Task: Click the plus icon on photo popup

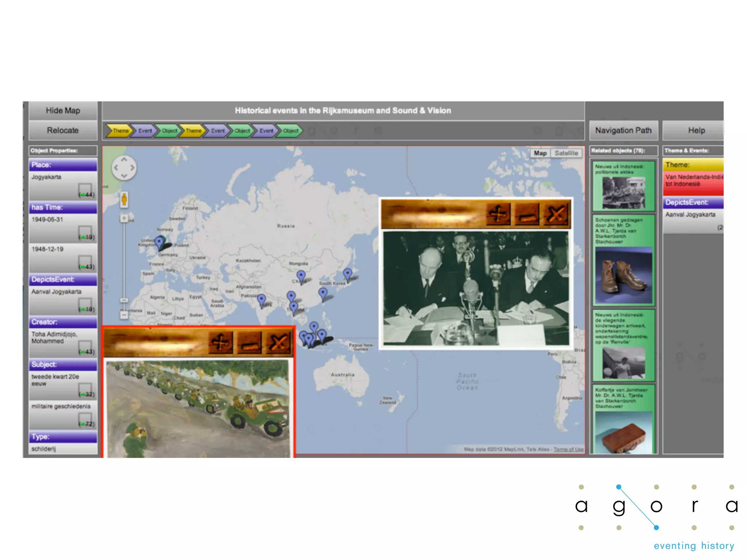Action: coord(498,214)
